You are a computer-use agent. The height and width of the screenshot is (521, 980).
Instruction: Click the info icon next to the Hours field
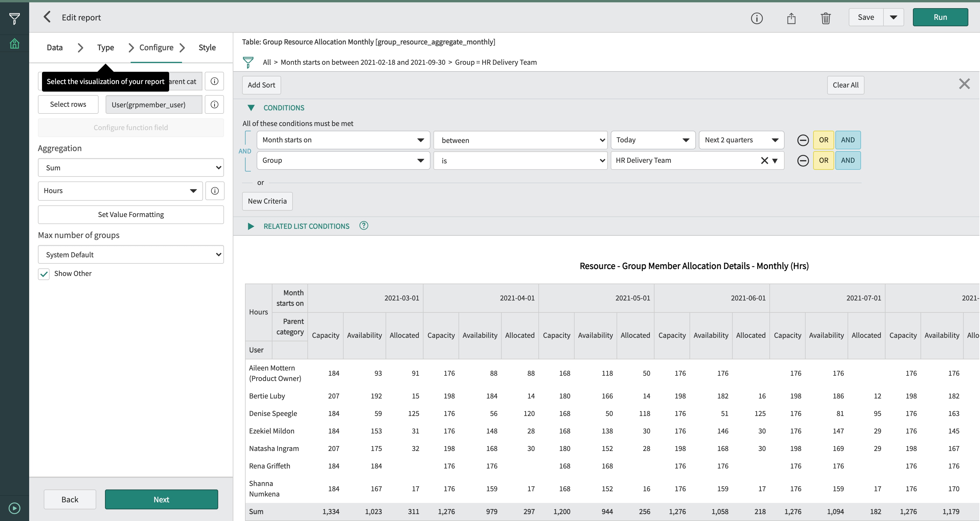[215, 191]
